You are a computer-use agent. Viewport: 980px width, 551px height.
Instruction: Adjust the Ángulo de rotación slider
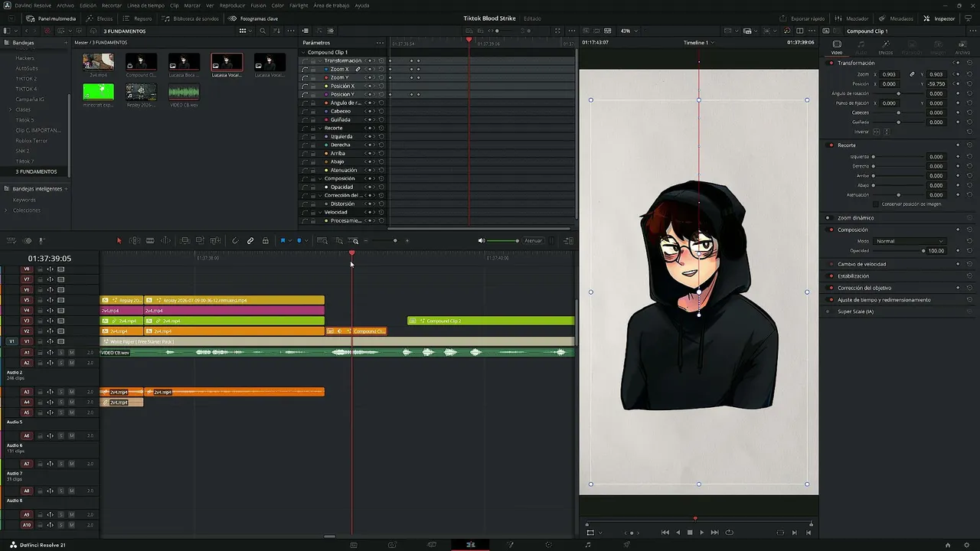coord(899,93)
